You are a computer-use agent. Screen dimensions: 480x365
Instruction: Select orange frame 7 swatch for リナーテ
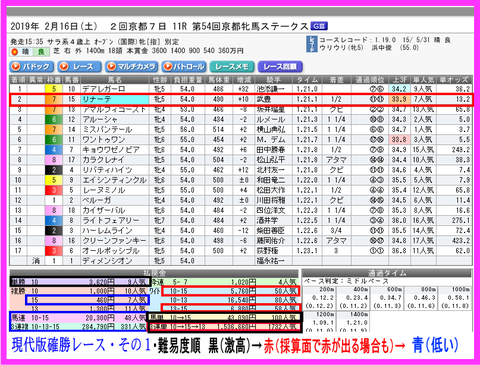click(x=54, y=99)
